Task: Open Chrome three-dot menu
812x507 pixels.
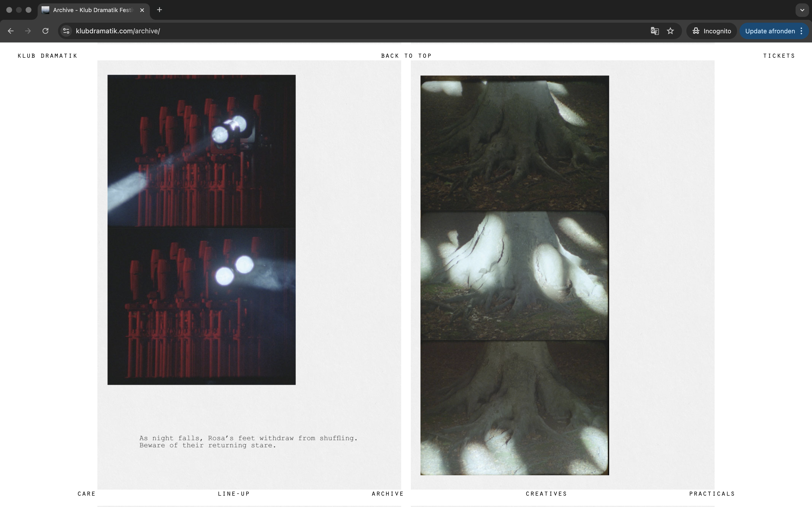Action: 802,31
